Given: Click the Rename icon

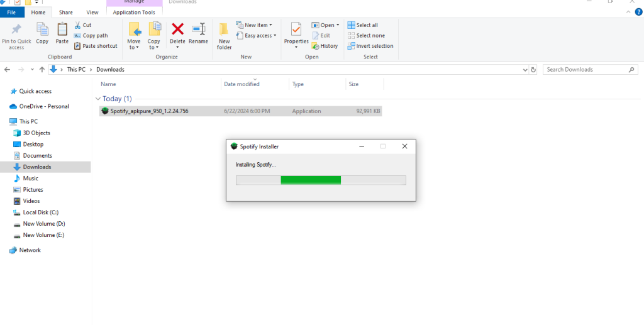Looking at the screenshot, I should (198, 29).
